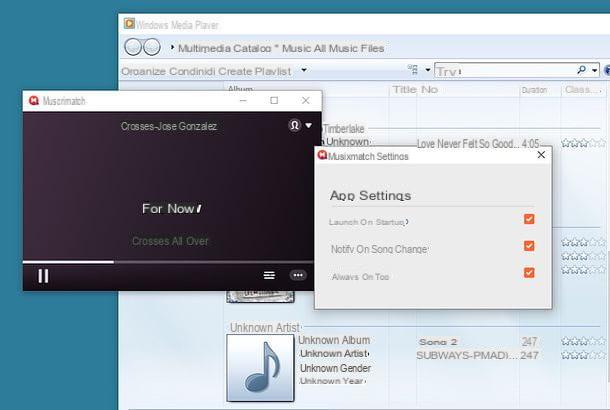Click All Music Files breadcrumb
The width and height of the screenshot is (610, 410).
pos(348,48)
